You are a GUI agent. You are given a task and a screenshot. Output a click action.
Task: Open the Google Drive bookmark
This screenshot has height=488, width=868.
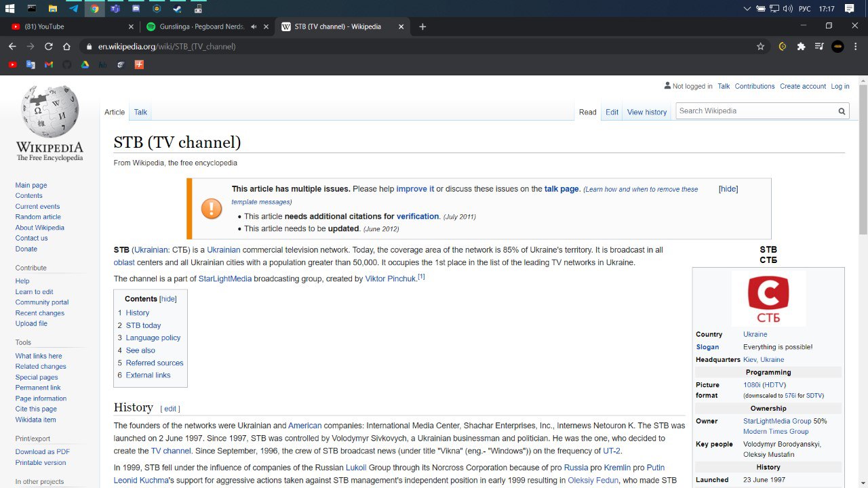[85, 64]
